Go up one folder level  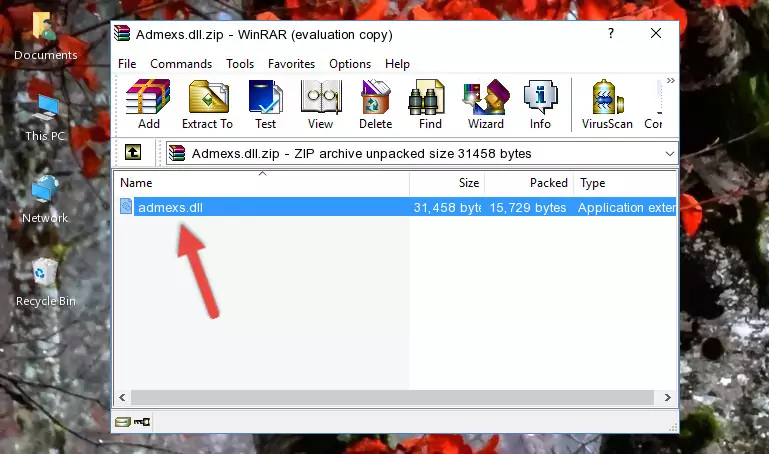click(x=133, y=152)
